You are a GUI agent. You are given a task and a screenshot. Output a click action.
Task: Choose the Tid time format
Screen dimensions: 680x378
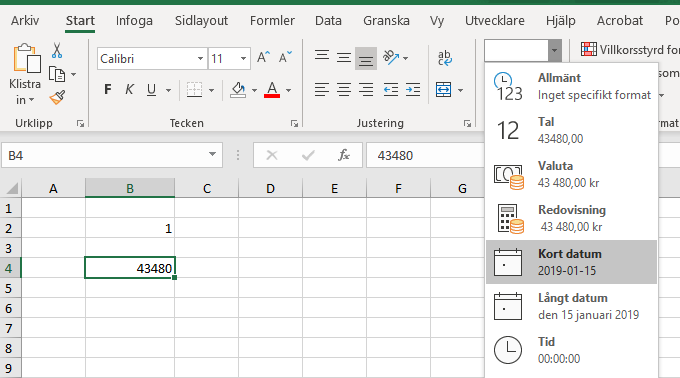click(x=572, y=350)
